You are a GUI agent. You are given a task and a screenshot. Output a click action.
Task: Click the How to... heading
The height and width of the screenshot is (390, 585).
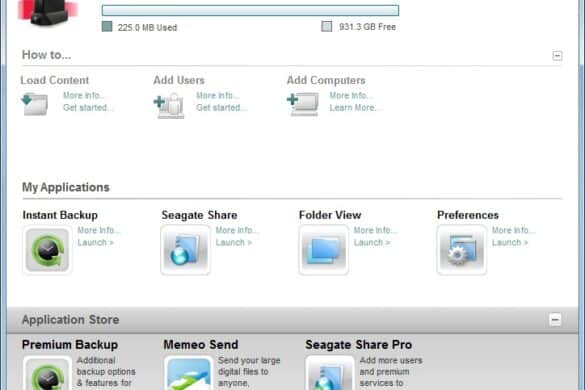(46, 55)
